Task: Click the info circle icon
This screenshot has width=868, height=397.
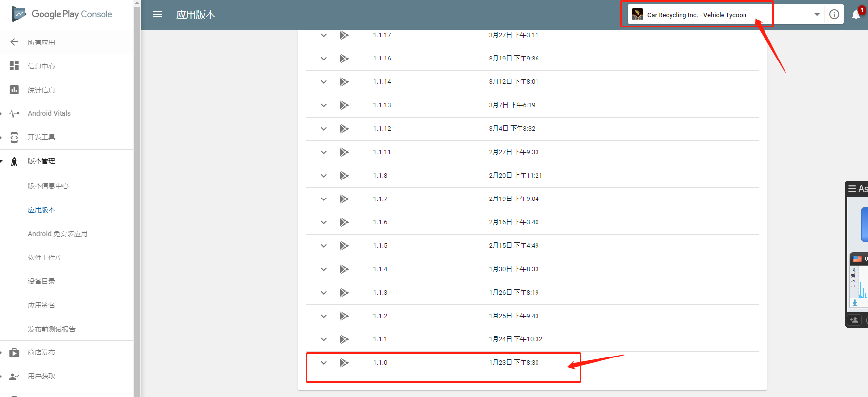Action: click(834, 14)
